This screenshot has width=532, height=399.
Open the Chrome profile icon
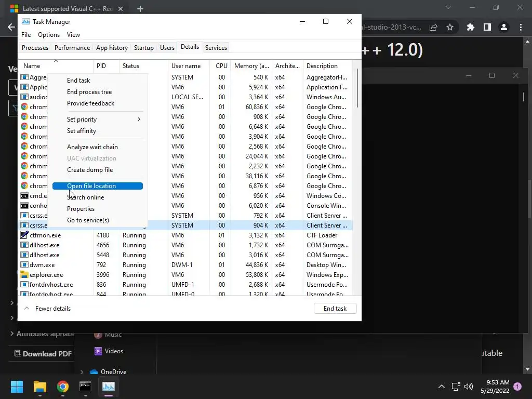pos(504,27)
